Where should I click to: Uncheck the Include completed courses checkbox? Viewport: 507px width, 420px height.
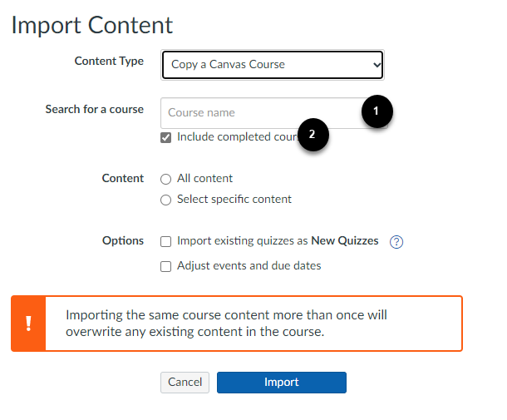point(166,137)
